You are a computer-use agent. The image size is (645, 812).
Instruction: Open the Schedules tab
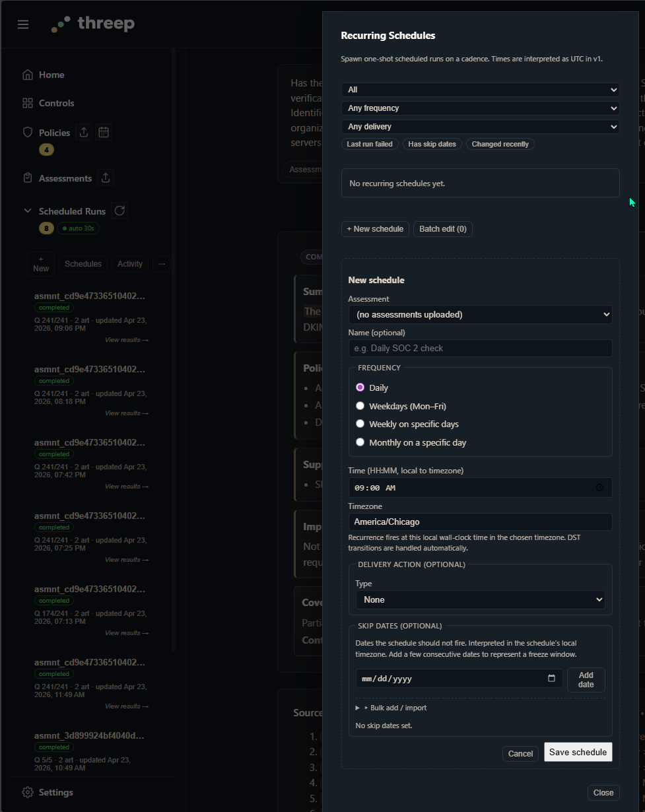click(83, 264)
